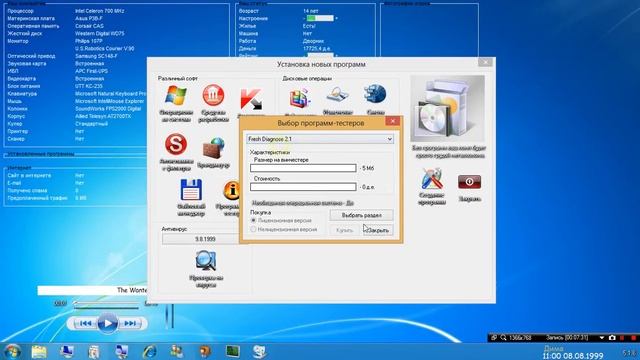This screenshot has width=640, height=360.
Task: Open the red development tools column icon
Action: click(x=213, y=95)
